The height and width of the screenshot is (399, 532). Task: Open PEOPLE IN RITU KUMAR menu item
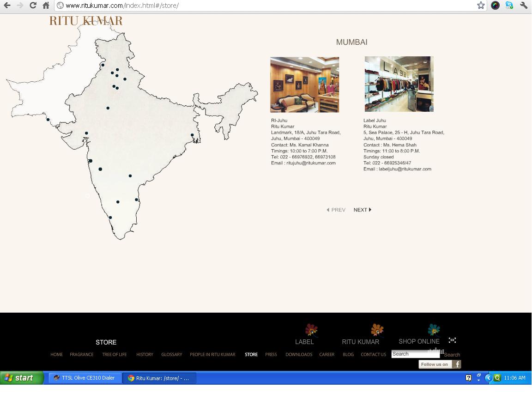click(212, 355)
